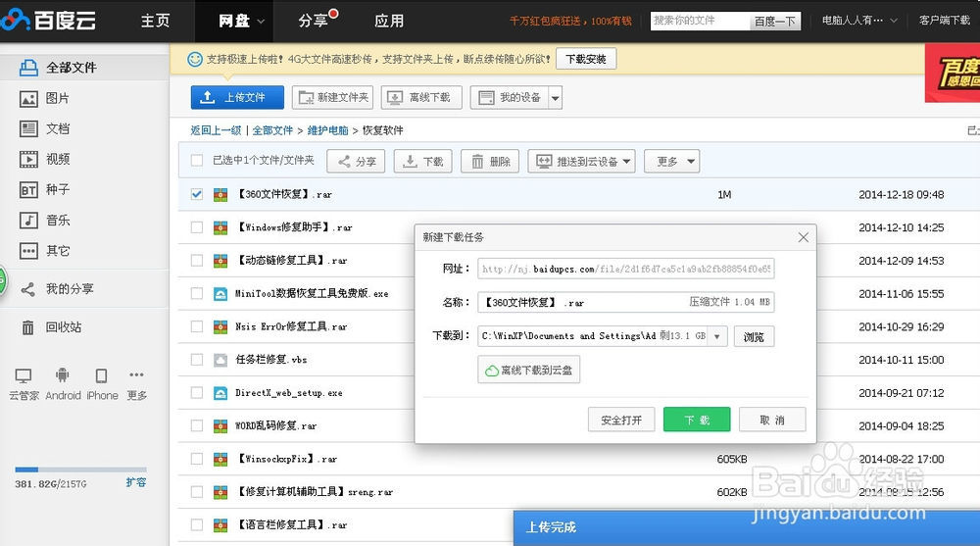980x546 pixels.
Task: Click the 上传文件 upload button
Action: 237,98
